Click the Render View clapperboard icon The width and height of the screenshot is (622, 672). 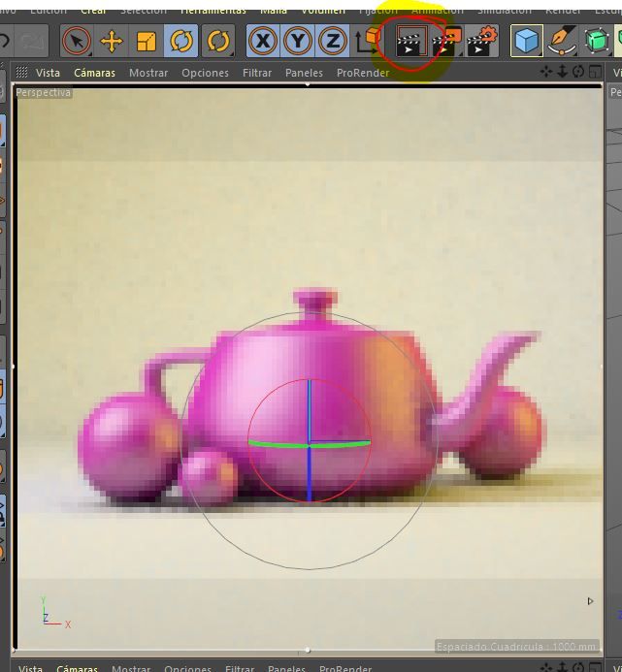tap(409, 42)
